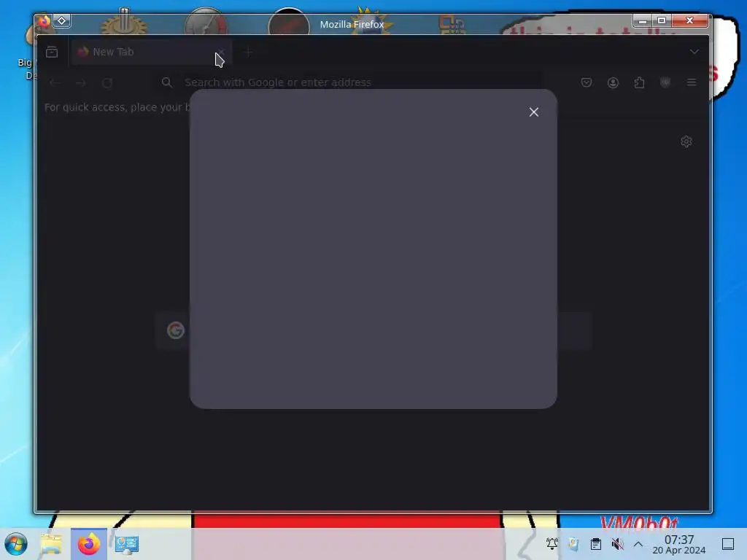Screen dimensions: 747x560
Task: Go forward one page in Firefox
Action: [81, 82]
